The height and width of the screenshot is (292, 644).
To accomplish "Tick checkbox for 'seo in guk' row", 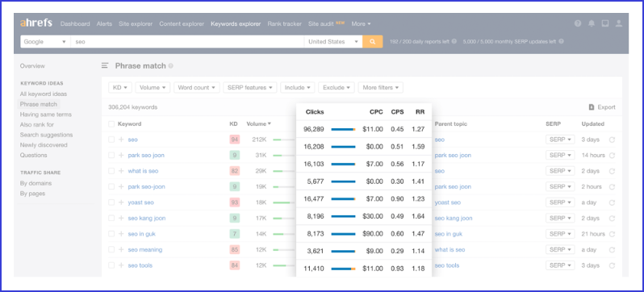I will [111, 234].
